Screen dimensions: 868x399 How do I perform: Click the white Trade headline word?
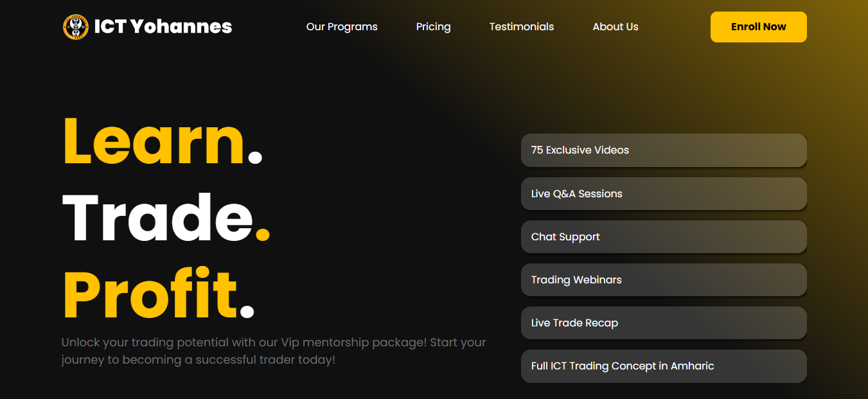[157, 218]
